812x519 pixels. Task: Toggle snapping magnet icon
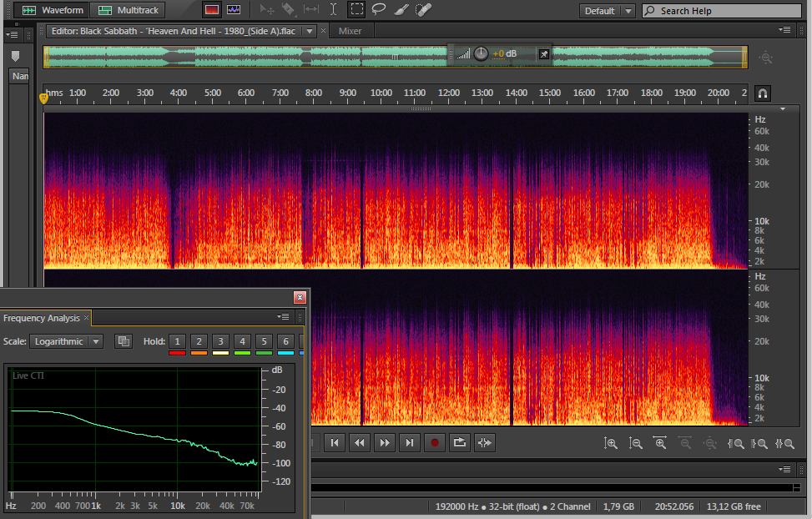click(x=762, y=93)
